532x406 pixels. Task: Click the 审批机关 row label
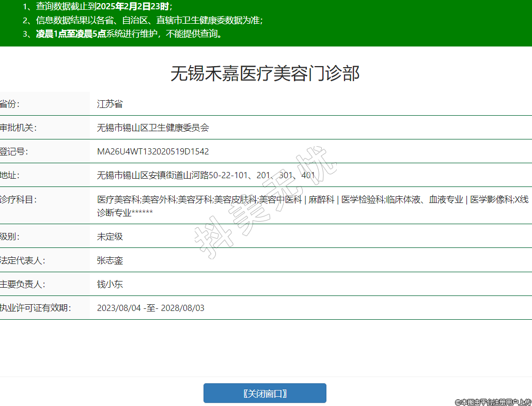tap(18, 128)
